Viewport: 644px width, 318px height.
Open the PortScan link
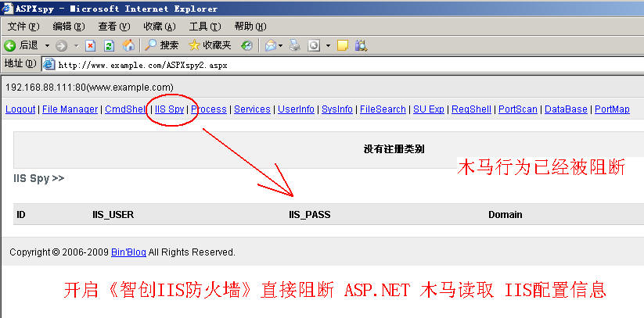[518, 109]
